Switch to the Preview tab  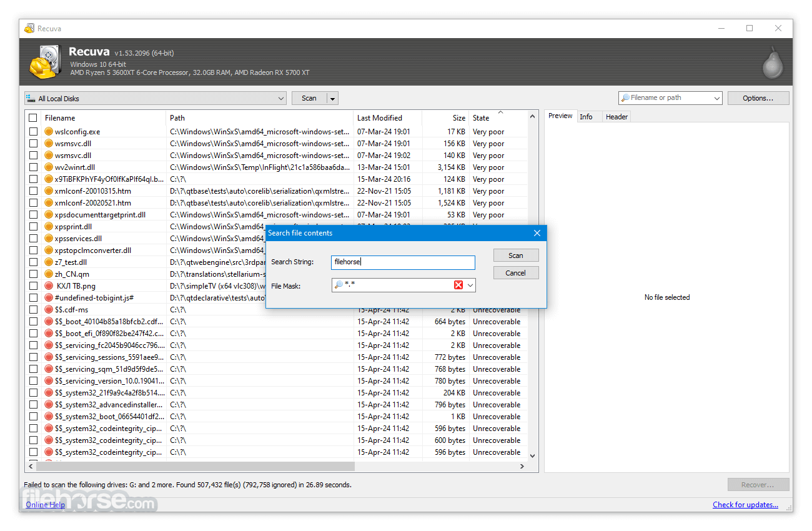point(560,116)
